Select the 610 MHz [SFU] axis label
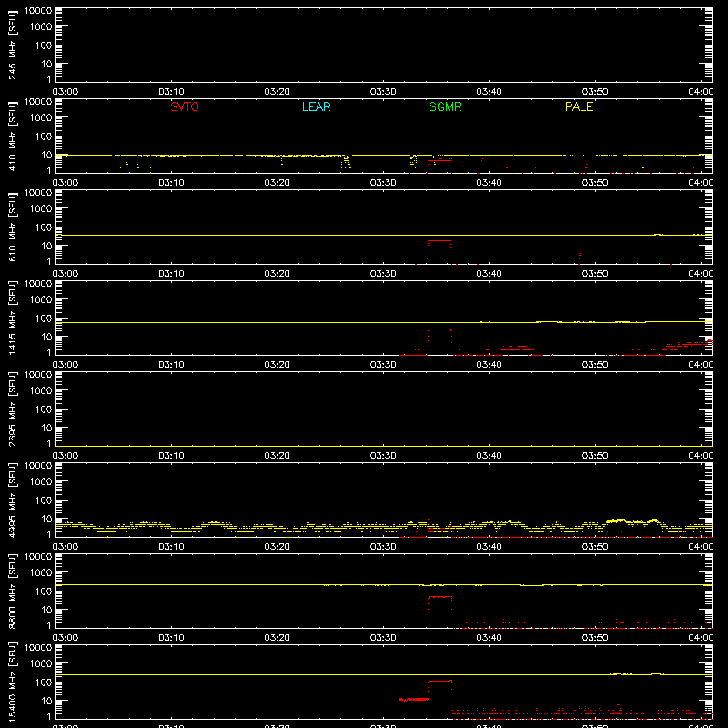This screenshot has width=728, height=728. [12, 227]
